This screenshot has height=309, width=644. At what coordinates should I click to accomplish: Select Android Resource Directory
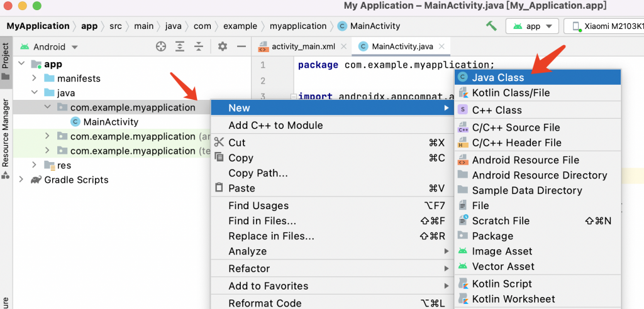point(538,175)
